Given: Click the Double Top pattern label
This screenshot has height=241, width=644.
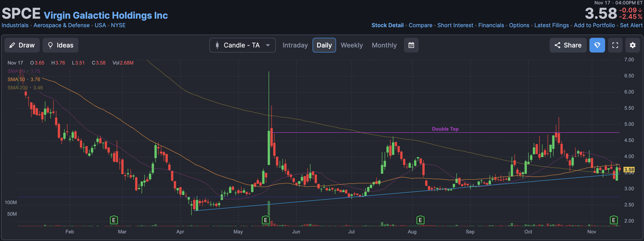Looking at the screenshot, I should coord(445,129).
